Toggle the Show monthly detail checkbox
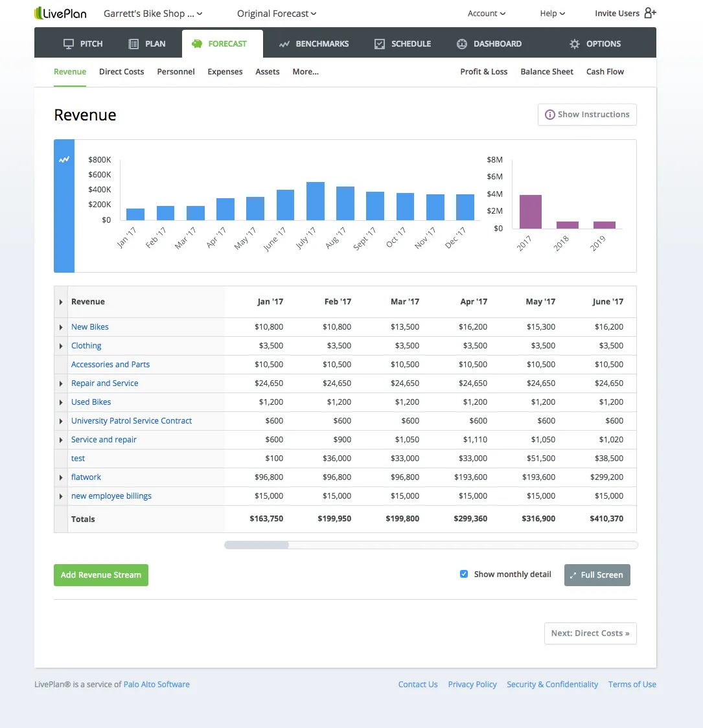Screen dimensions: 703x728 click(x=464, y=574)
